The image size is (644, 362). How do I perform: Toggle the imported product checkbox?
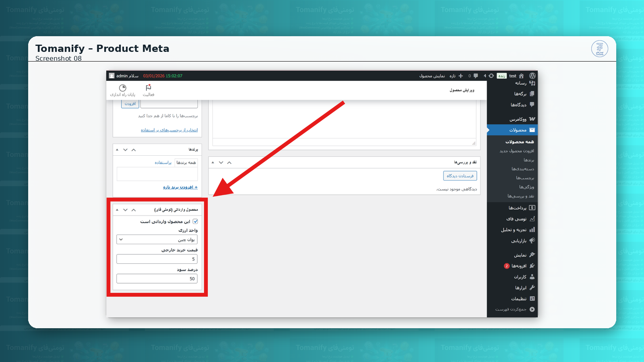coord(195,222)
